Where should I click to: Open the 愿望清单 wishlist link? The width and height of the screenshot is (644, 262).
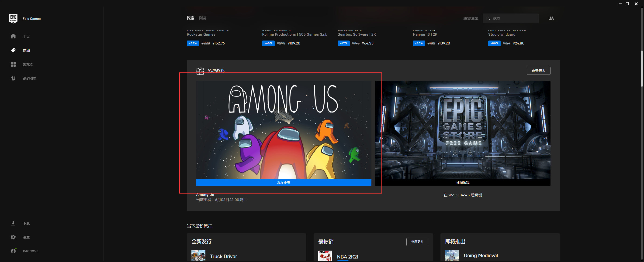[471, 18]
